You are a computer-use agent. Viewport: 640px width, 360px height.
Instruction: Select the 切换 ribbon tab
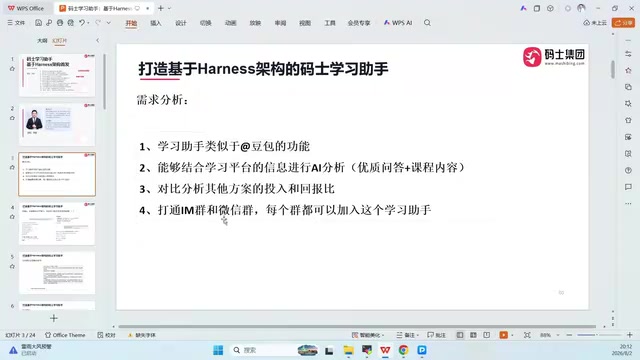(205, 23)
